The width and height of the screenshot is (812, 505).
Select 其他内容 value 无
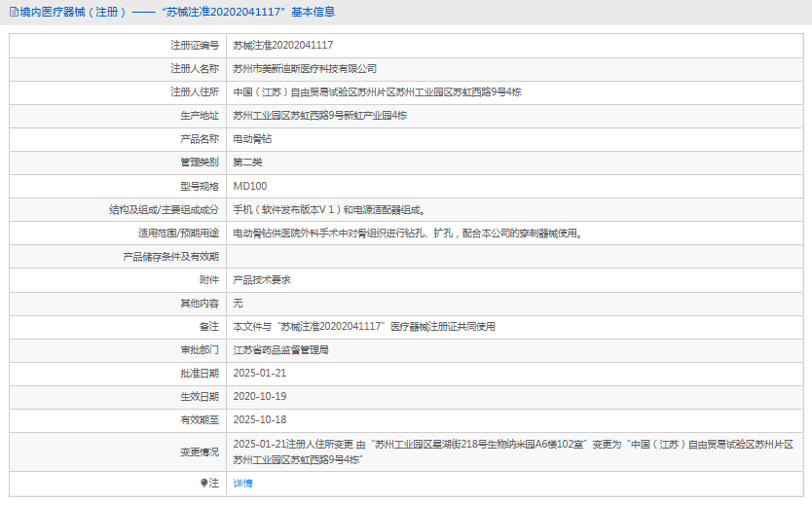tap(238, 304)
